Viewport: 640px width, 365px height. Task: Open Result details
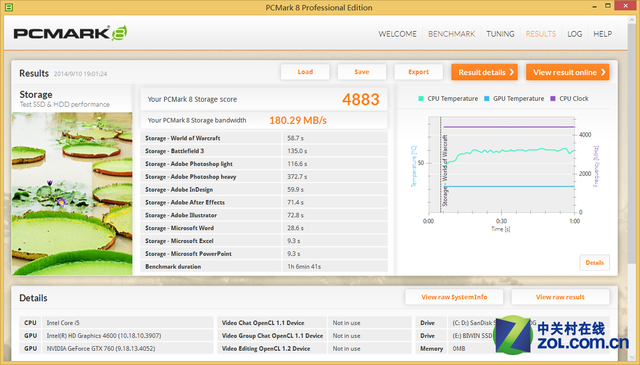click(x=484, y=72)
